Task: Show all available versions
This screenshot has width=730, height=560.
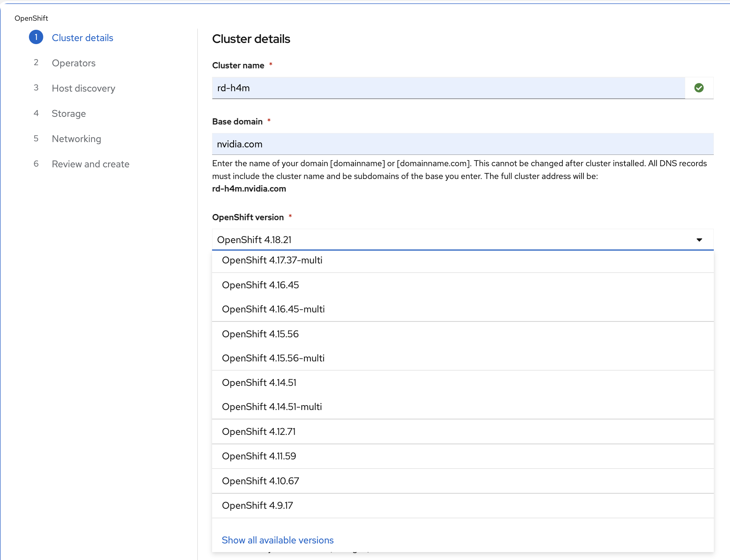Action: 277,540
